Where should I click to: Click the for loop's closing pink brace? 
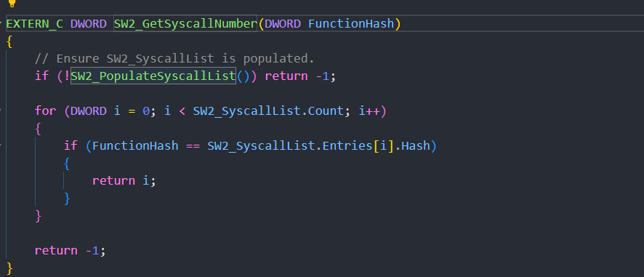click(39, 216)
